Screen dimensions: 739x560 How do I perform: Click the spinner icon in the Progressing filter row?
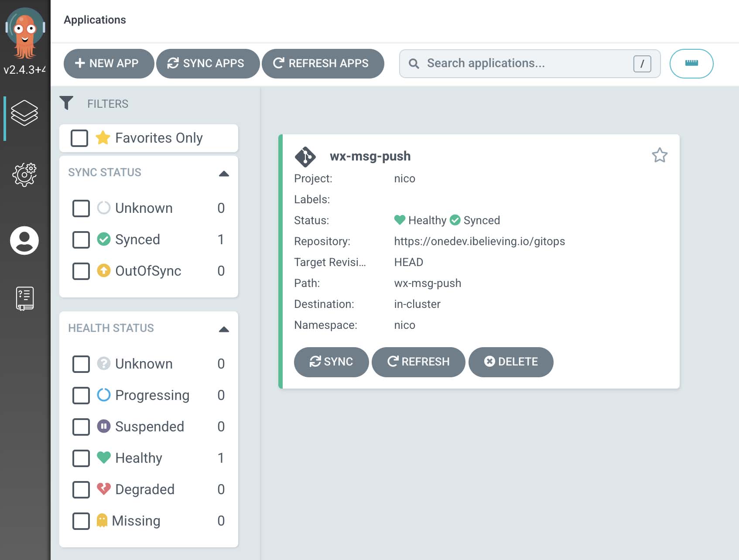tap(103, 395)
